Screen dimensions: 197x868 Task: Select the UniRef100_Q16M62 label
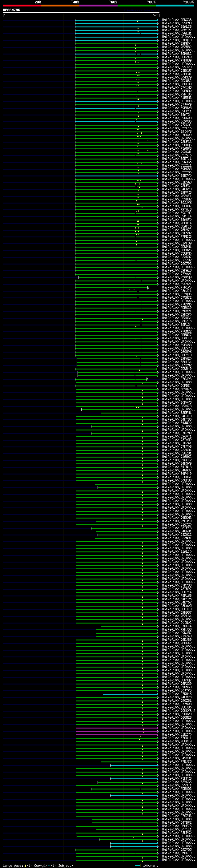point(177,457)
